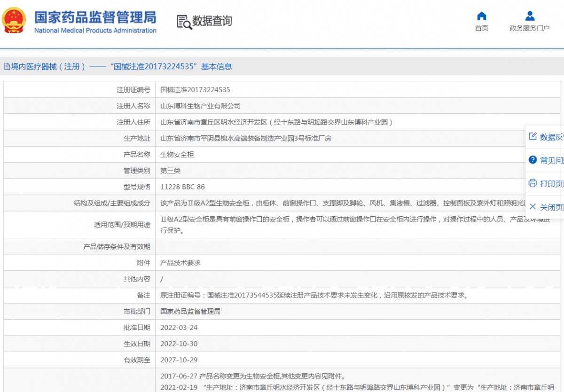
Task: Click the document icon before 境内医疗器械
Action: click(x=7, y=67)
